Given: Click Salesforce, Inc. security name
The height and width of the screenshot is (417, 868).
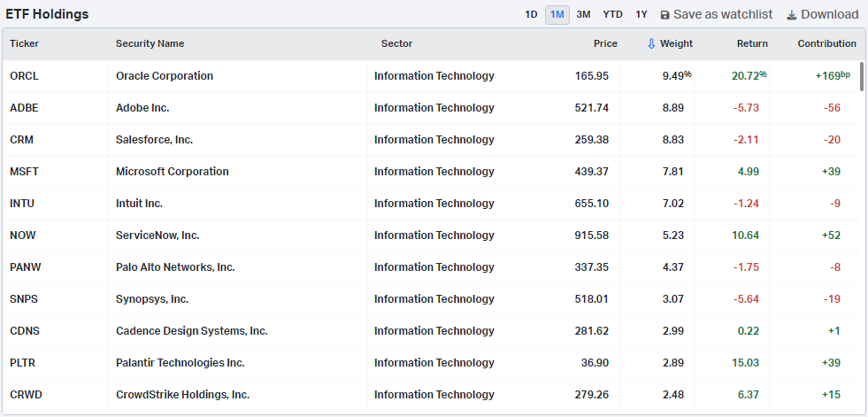Looking at the screenshot, I should [155, 140].
